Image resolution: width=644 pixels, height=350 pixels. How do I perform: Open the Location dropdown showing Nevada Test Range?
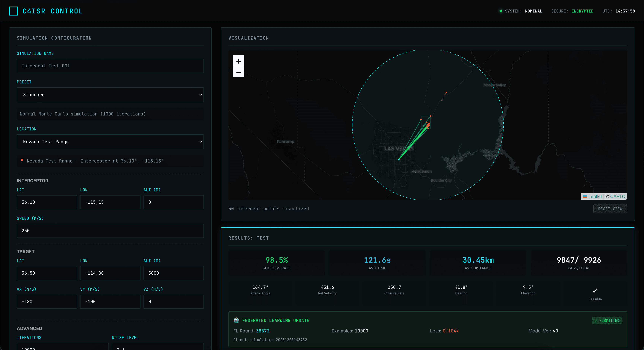pyautogui.click(x=110, y=141)
